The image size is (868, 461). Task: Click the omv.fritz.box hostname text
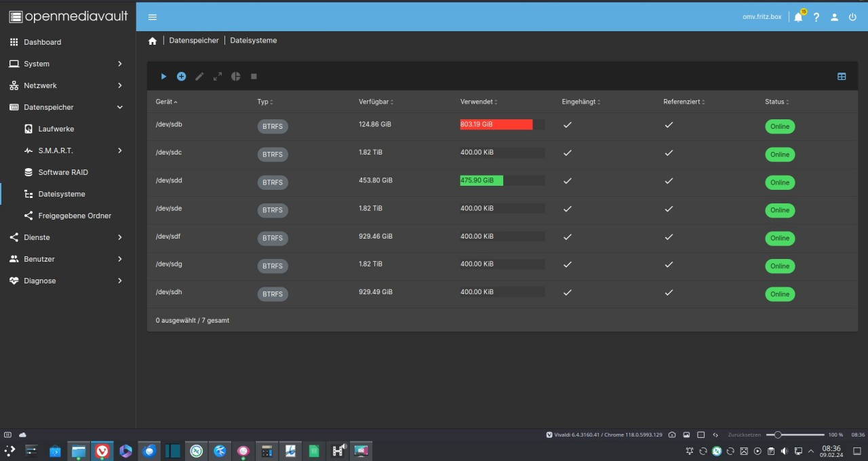(x=762, y=17)
